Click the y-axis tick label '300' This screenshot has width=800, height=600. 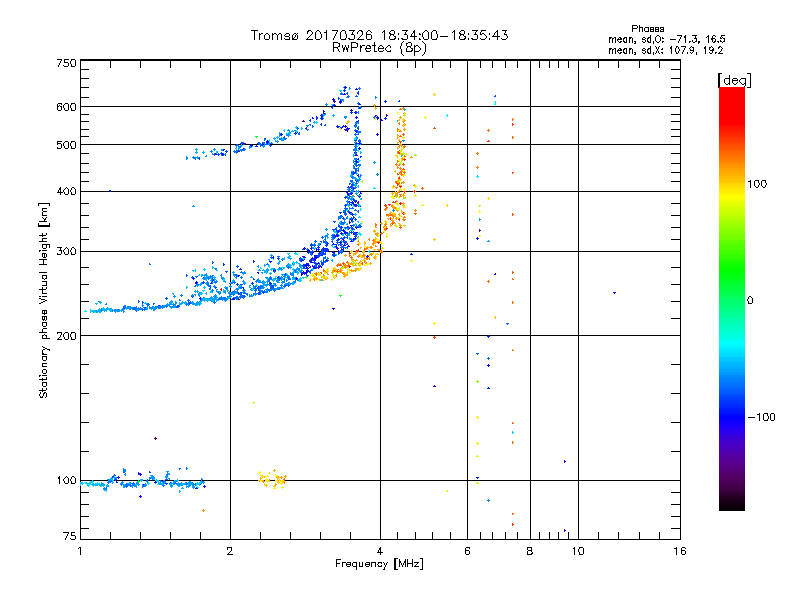(x=66, y=251)
